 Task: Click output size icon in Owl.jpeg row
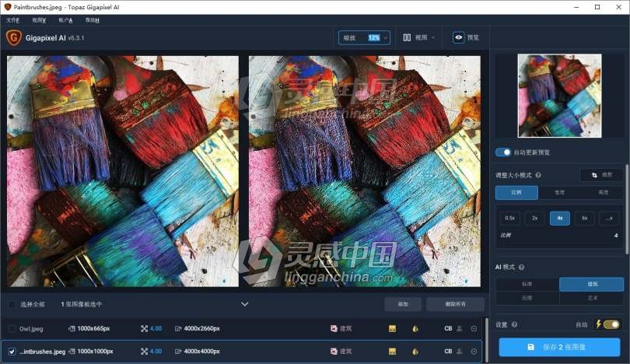[178, 329]
